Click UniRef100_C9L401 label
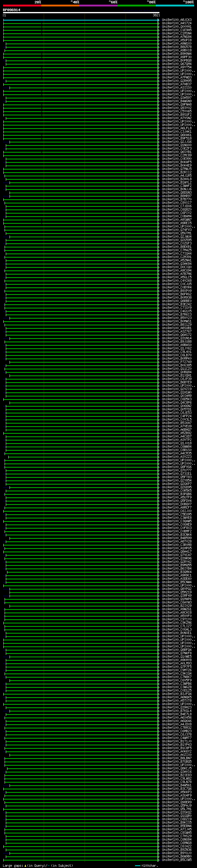This screenshot has height=868, width=197. click(x=177, y=352)
